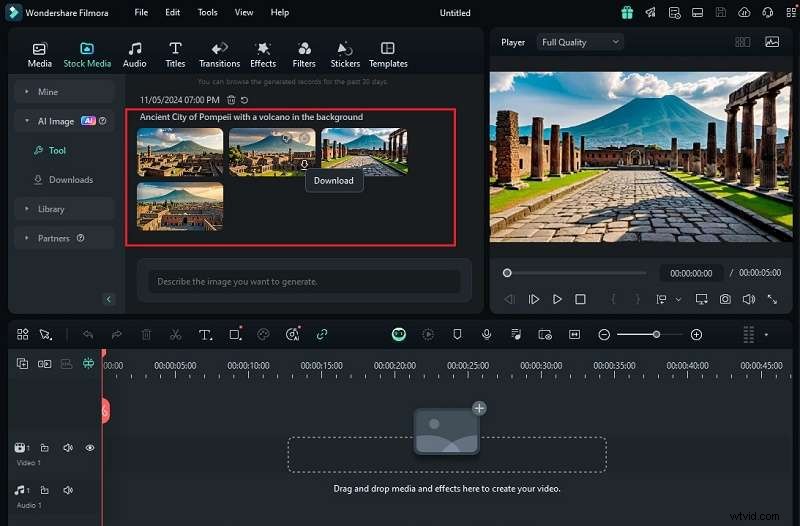
Task: Open the Templates tab
Action: click(x=388, y=55)
